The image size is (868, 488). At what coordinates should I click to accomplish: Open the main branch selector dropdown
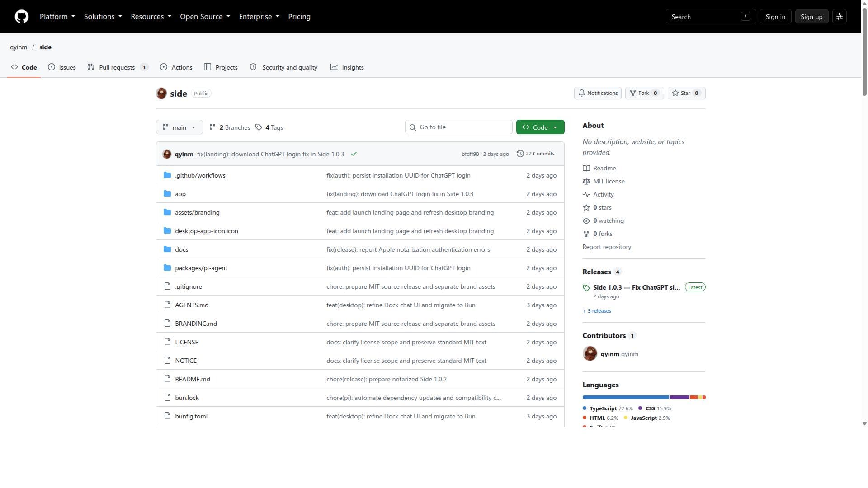(179, 127)
